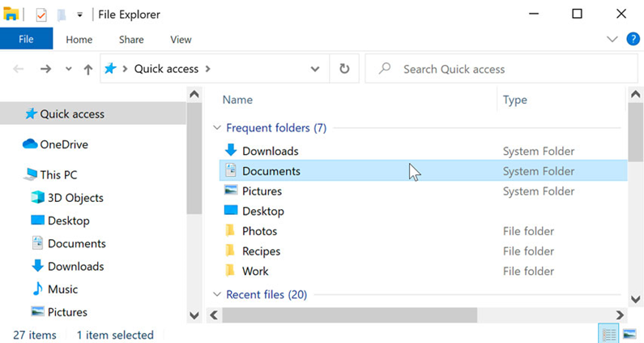
Task: Open Help via the blue question mark
Action: click(633, 39)
